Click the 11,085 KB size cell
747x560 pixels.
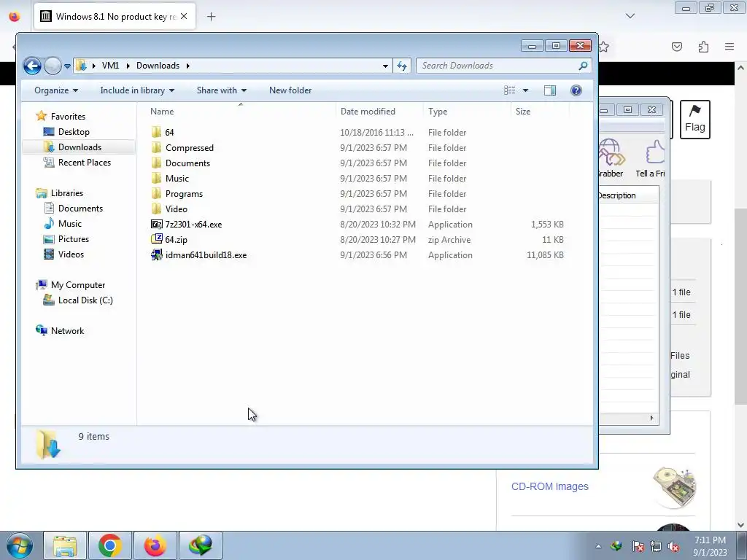[545, 255]
